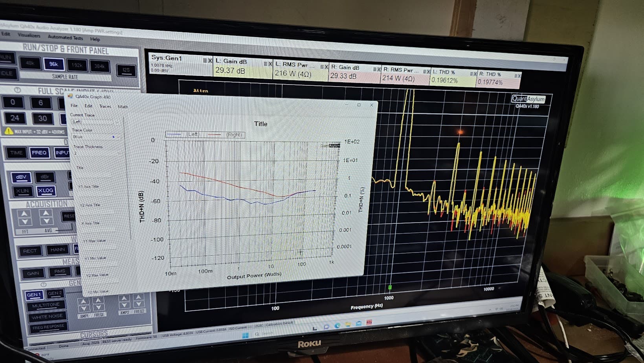Viewport: 644px width, 363px height.
Task: Open the Visualizers menu
Action: coord(29,35)
